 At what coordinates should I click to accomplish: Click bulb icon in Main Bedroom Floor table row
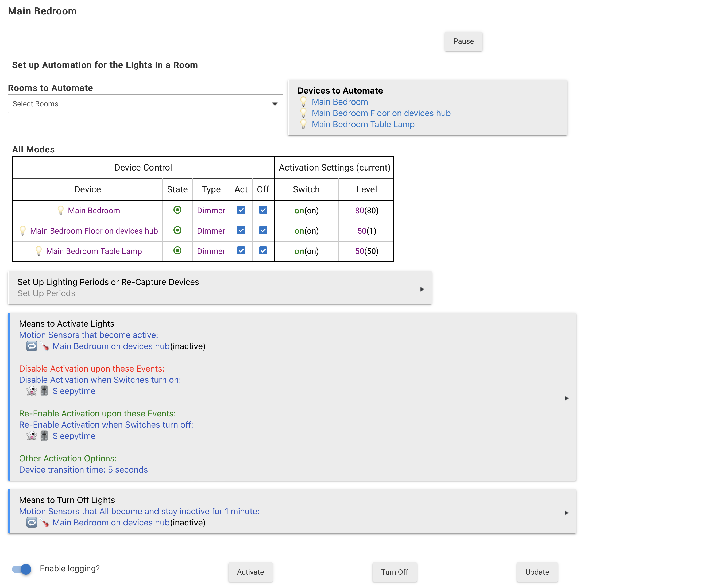(23, 231)
